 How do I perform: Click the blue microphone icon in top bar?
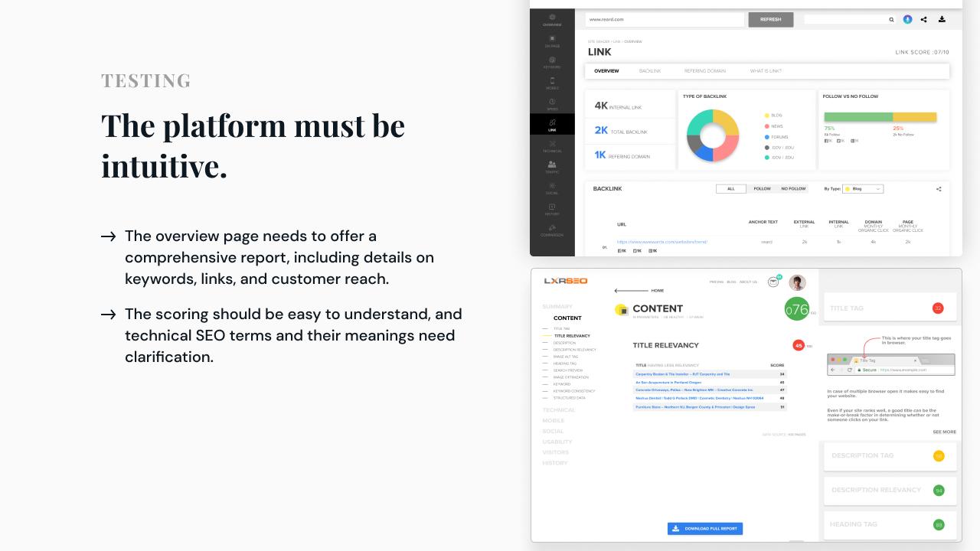[x=907, y=19]
